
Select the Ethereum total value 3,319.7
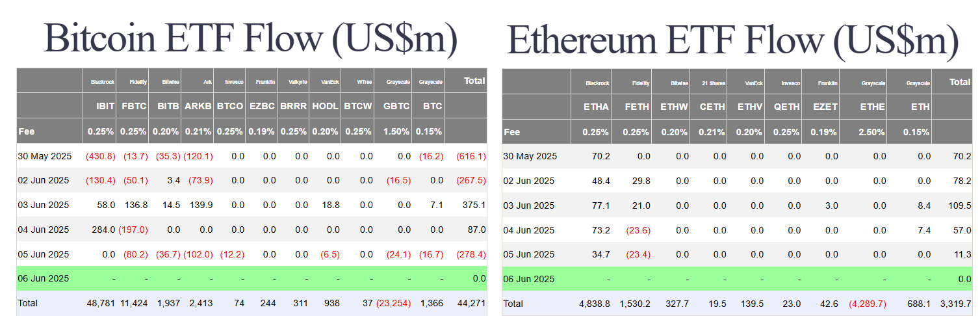955,303
